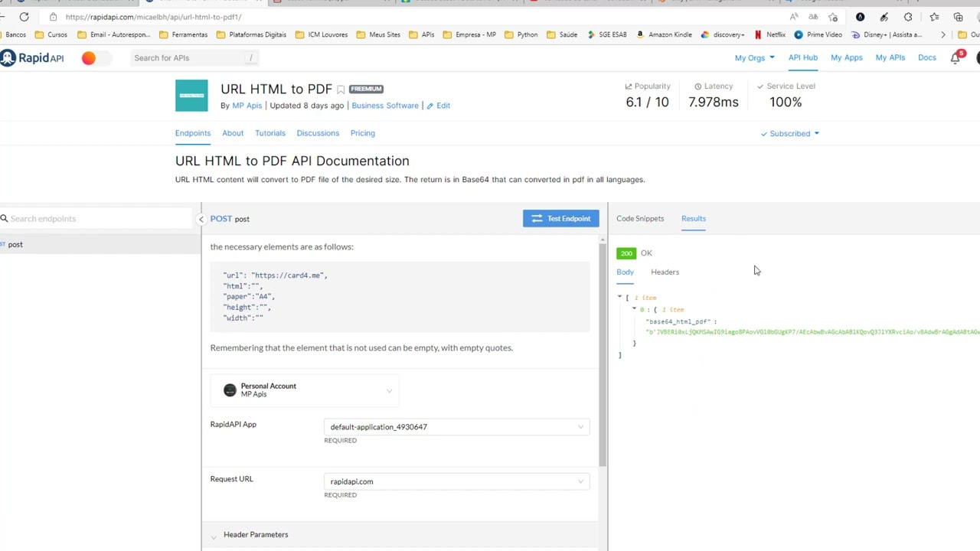The width and height of the screenshot is (980, 551).
Task: Click the URL HTML to PDF thumbnail
Action: 191,96
